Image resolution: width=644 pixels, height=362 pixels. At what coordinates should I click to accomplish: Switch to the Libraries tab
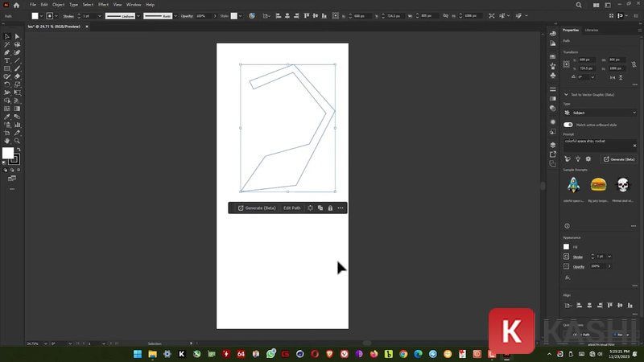coord(592,30)
